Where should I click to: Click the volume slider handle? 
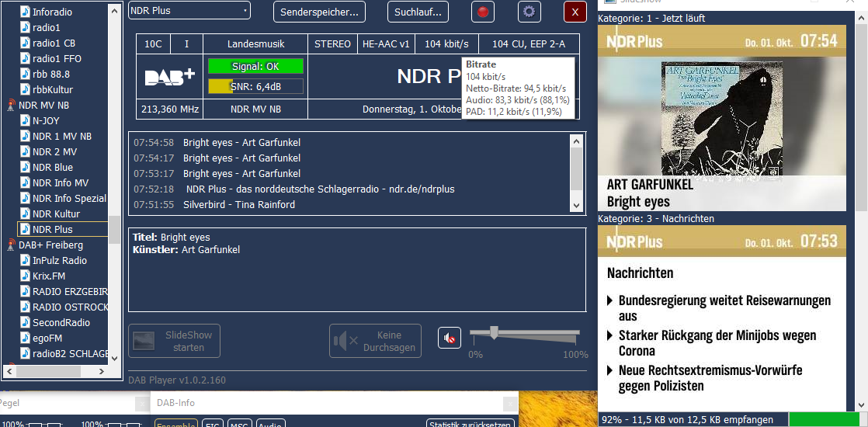pyautogui.click(x=493, y=332)
